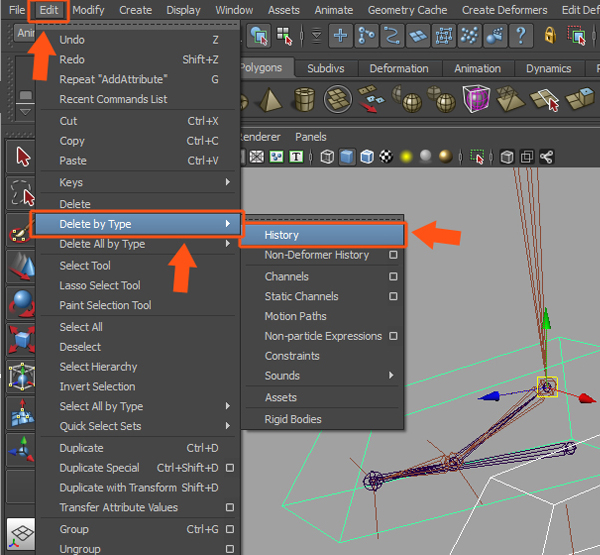Click the green Y-axis manipulator handle
Screen dimensions: 600x555
tap(546, 319)
